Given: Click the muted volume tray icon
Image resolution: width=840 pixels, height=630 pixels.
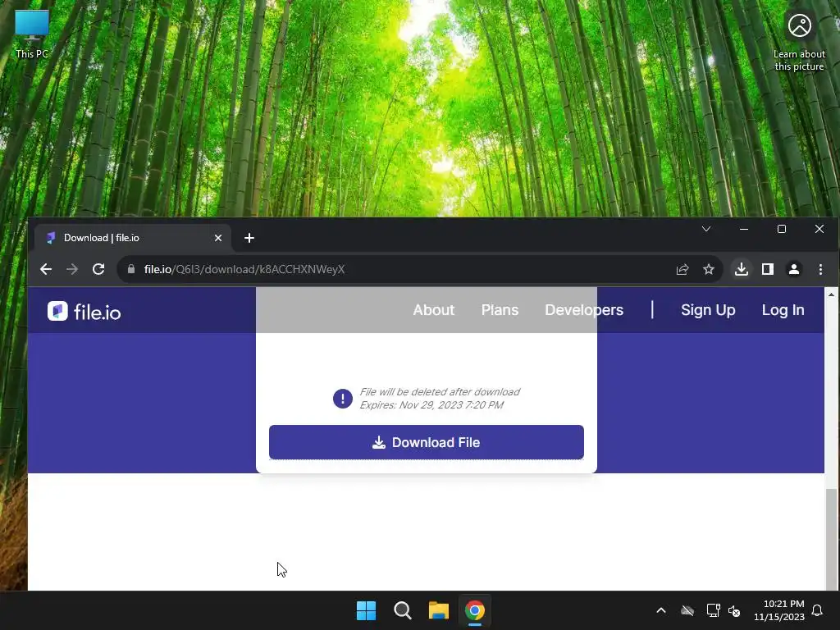Looking at the screenshot, I should 734,610.
